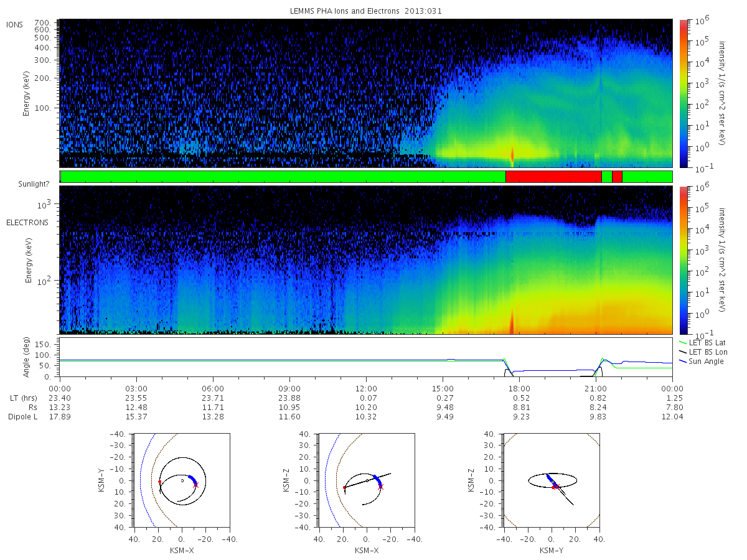
Task: Click the "12:00" time tick label
Action: (366, 388)
